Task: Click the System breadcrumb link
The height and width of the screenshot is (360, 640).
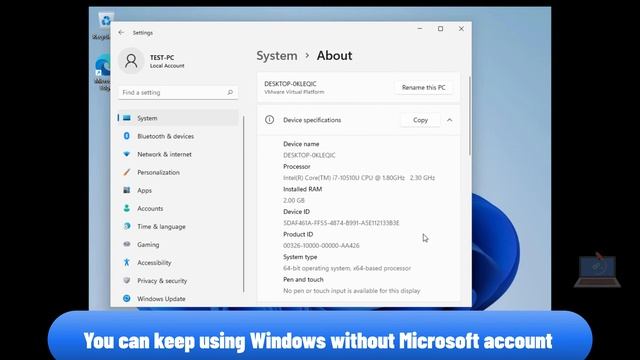Action: point(277,56)
